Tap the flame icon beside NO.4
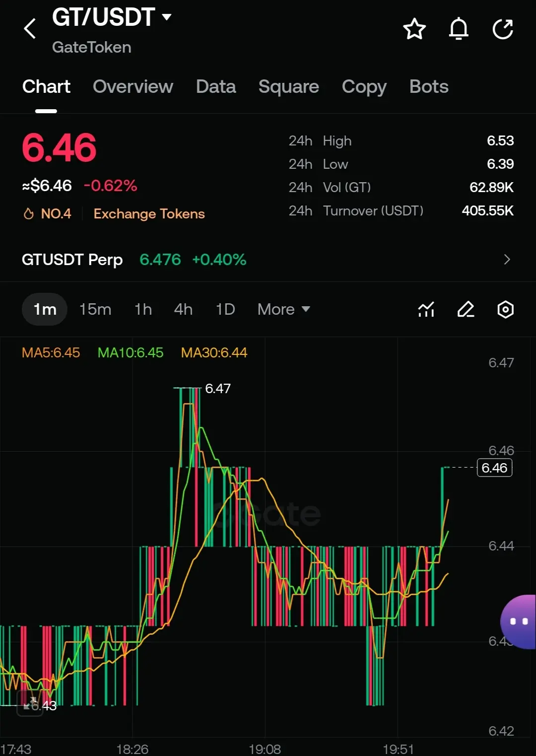536x756 pixels. tap(29, 214)
